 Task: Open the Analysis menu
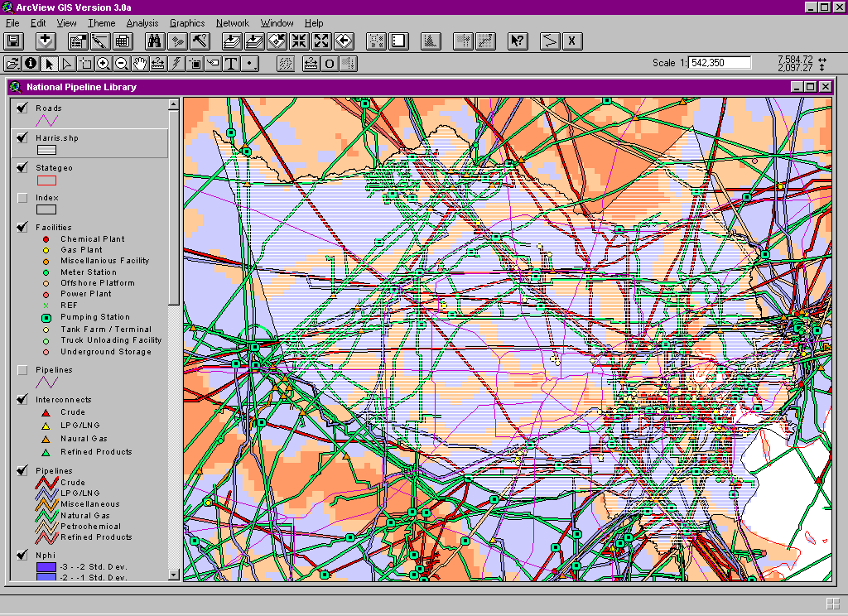142,23
